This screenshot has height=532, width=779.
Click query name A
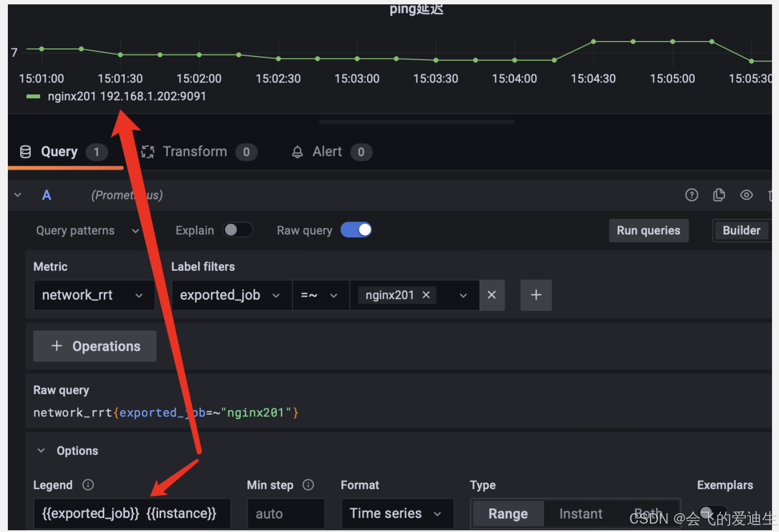click(x=47, y=195)
